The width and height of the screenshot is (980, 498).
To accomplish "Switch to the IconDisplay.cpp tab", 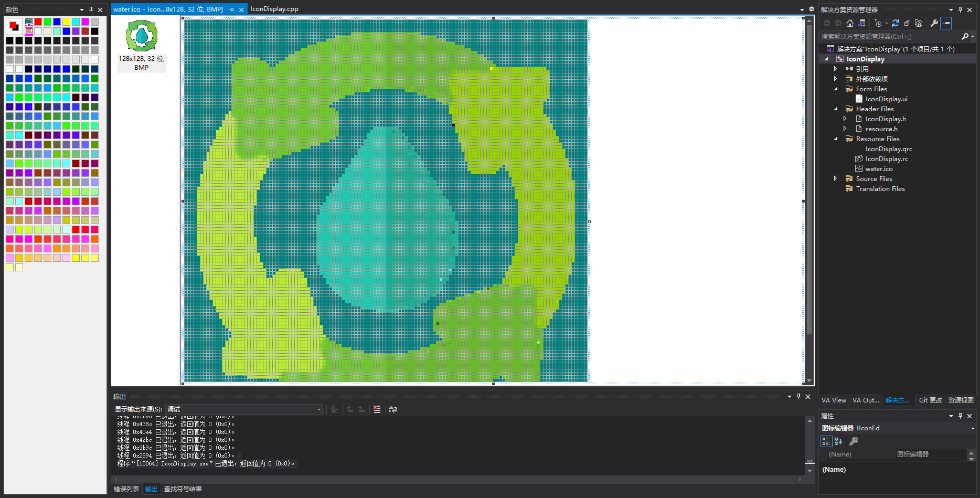I will tap(274, 8).
